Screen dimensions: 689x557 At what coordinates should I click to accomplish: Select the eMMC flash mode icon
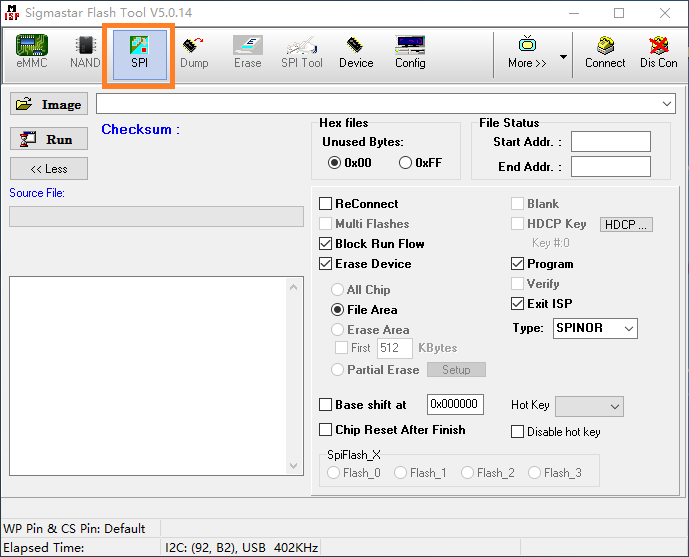[31, 52]
